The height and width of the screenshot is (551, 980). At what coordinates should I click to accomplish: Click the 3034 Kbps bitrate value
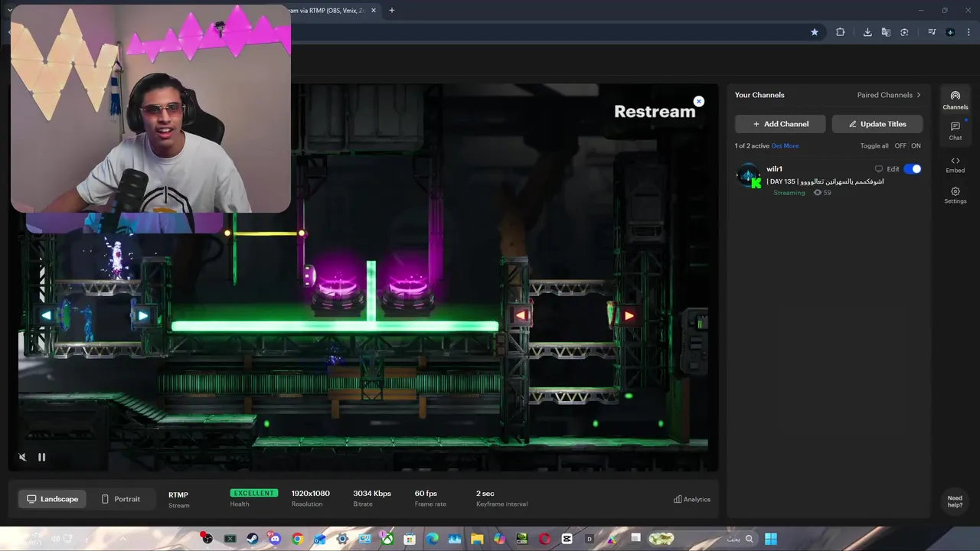click(x=372, y=494)
